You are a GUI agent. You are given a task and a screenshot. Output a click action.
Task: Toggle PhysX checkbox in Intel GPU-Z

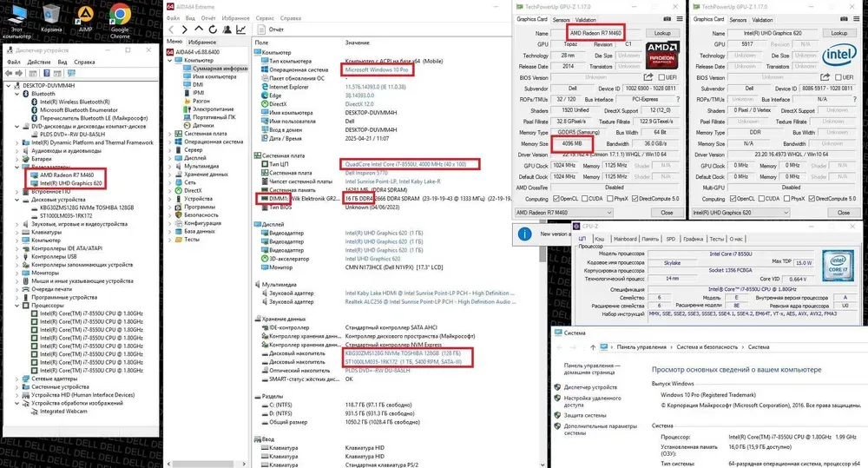(x=786, y=198)
